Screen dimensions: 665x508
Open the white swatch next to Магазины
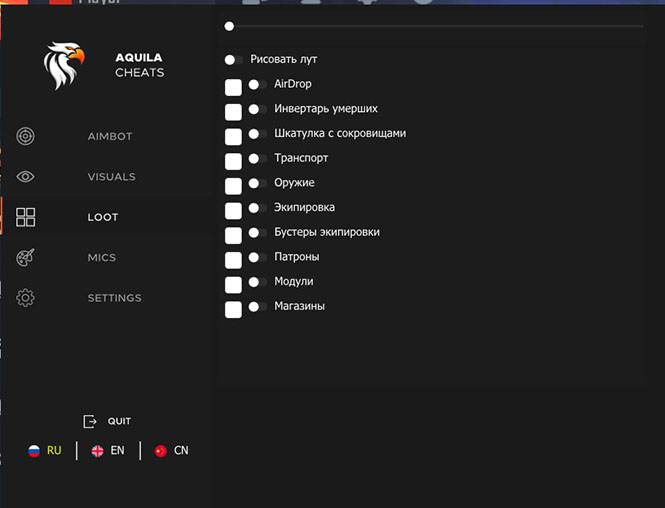pos(233,309)
